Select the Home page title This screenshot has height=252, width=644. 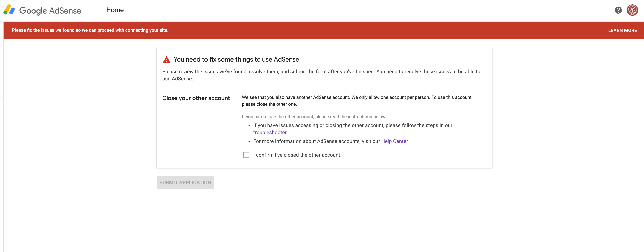pos(115,10)
